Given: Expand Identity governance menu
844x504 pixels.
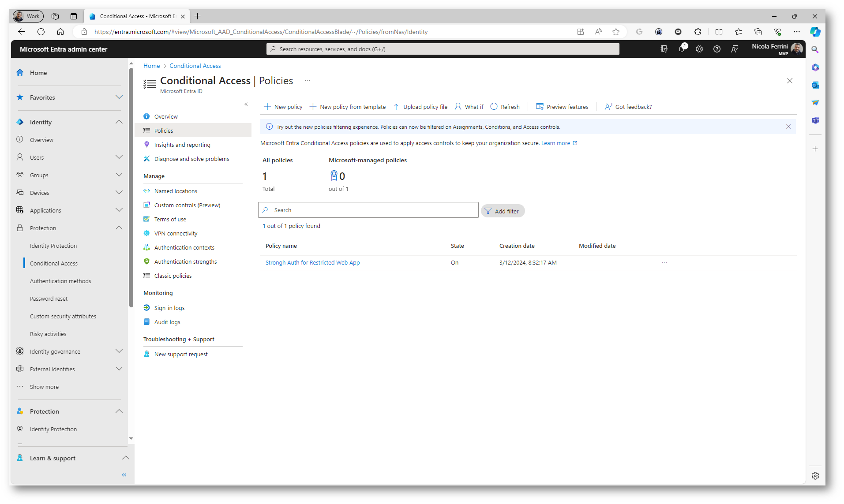Looking at the screenshot, I should pyautogui.click(x=119, y=351).
